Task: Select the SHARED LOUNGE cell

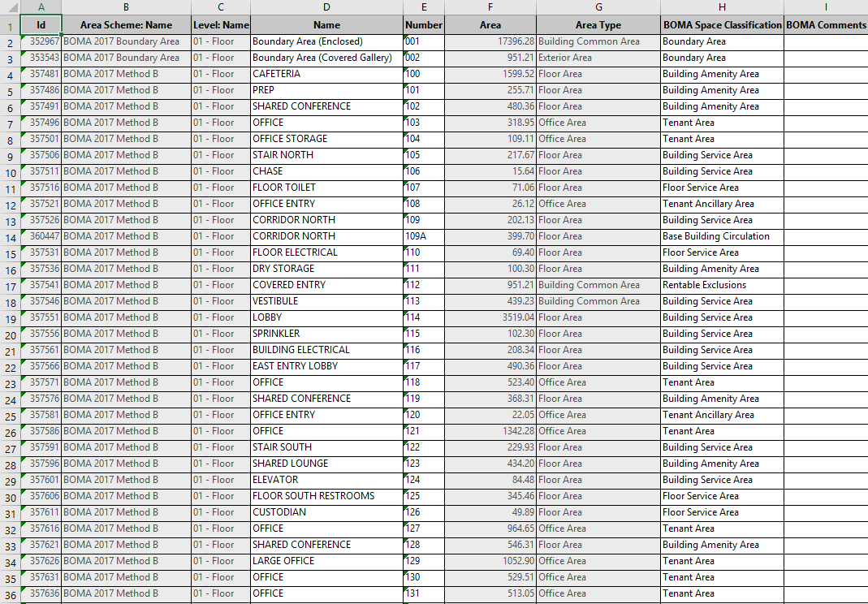Action: (x=326, y=464)
